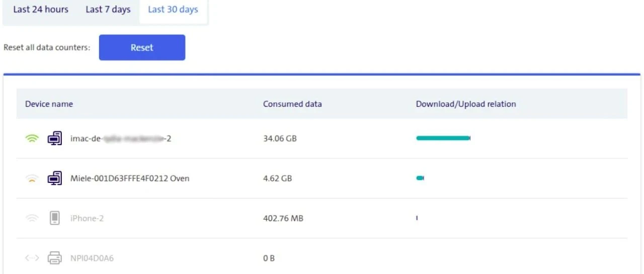
Task: Switch to the Last 7 days tab
Action: click(x=108, y=10)
